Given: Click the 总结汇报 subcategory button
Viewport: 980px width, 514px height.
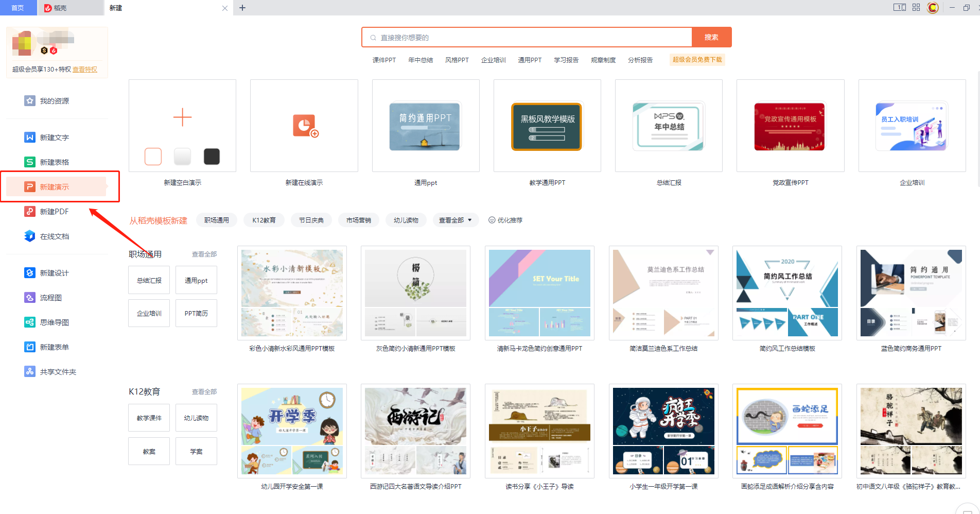Looking at the screenshot, I should point(149,280).
